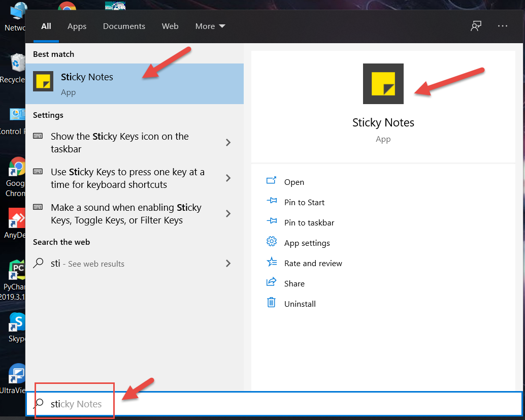The height and width of the screenshot is (420, 525).
Task: Select the Skype desktop shortcut
Action: coord(17,328)
